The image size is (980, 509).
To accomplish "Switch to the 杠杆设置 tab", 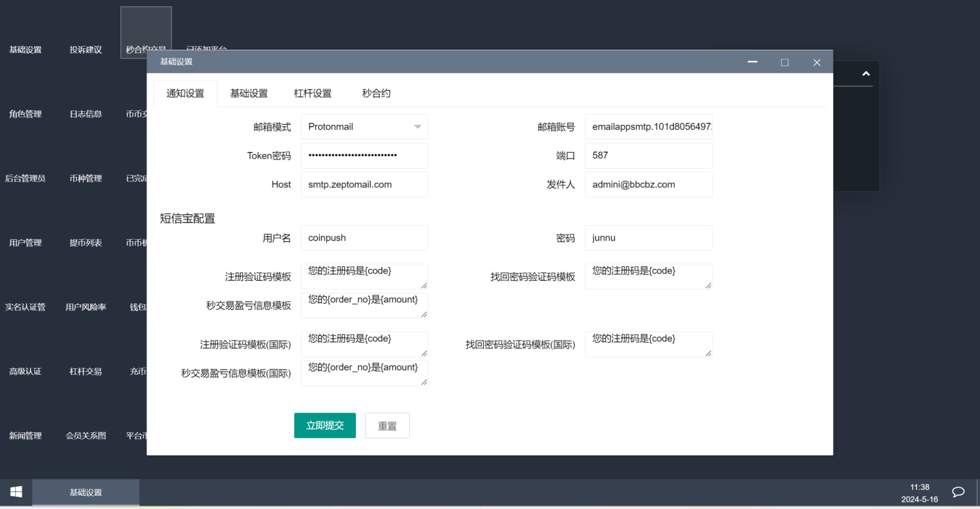I will [x=312, y=93].
